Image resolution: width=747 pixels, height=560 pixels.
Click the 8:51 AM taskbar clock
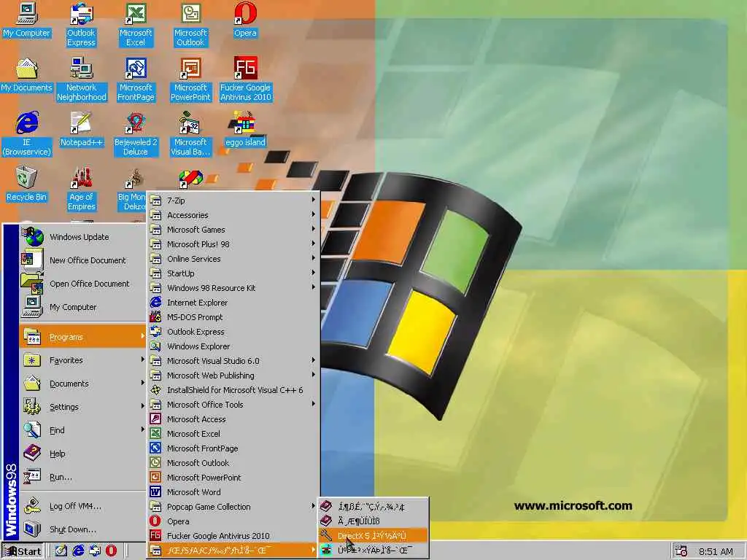click(x=715, y=551)
